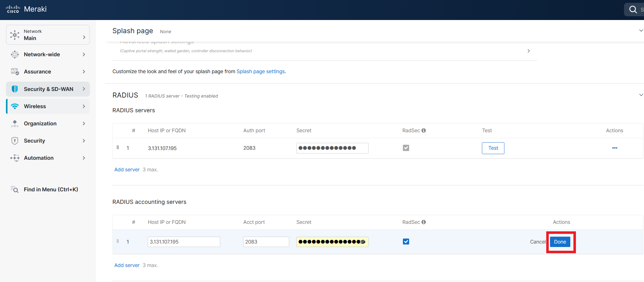
Task: Click the Network-wide globe icon
Action: pos(15,54)
